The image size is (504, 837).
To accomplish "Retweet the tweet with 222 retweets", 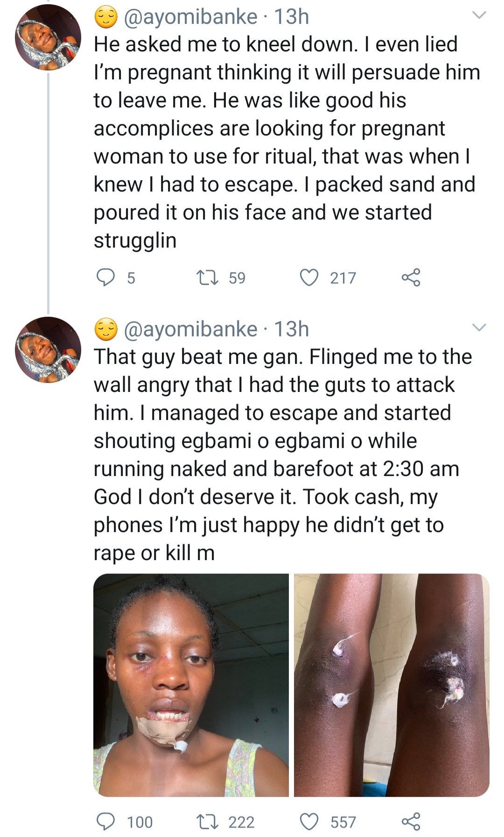I will tap(207, 821).
